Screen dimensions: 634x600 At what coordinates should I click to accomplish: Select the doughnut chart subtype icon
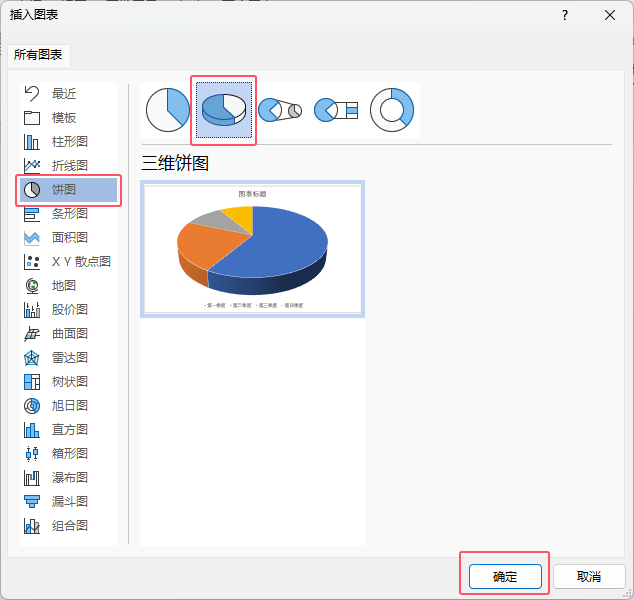[x=392, y=110]
